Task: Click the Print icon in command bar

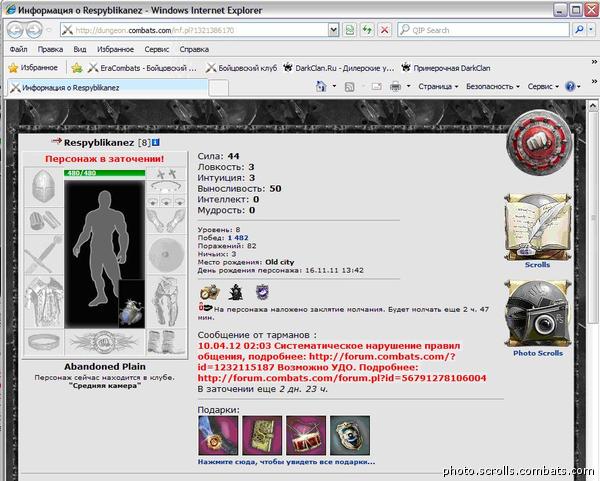Action: [x=395, y=87]
